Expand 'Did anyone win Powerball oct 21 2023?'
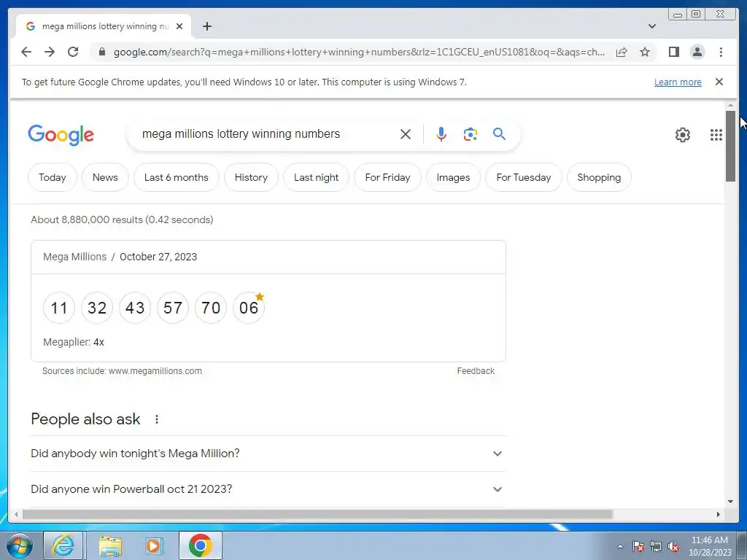 267,489
